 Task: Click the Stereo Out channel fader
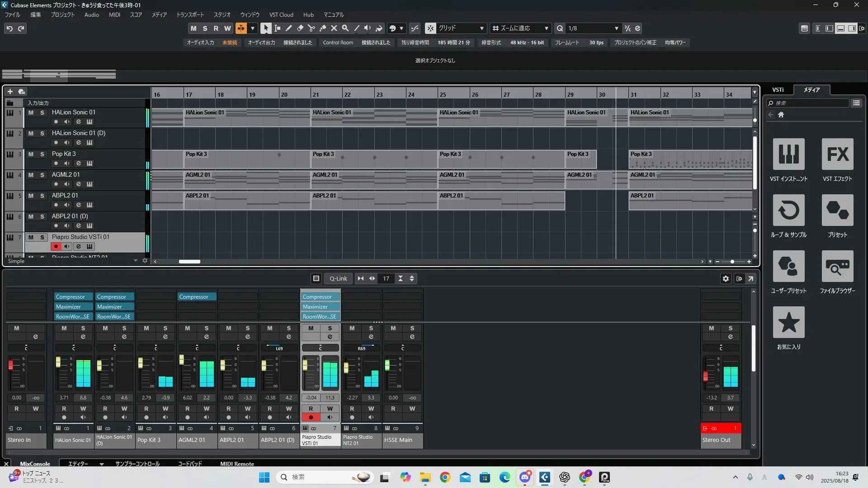click(x=705, y=376)
